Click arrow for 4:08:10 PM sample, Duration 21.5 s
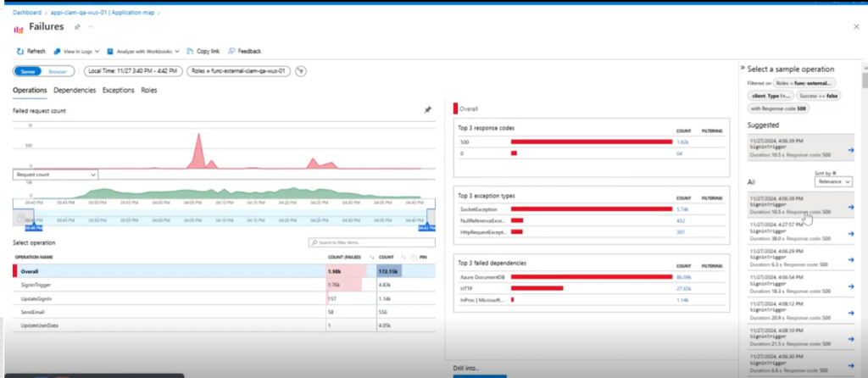The image size is (868, 378). 851,339
